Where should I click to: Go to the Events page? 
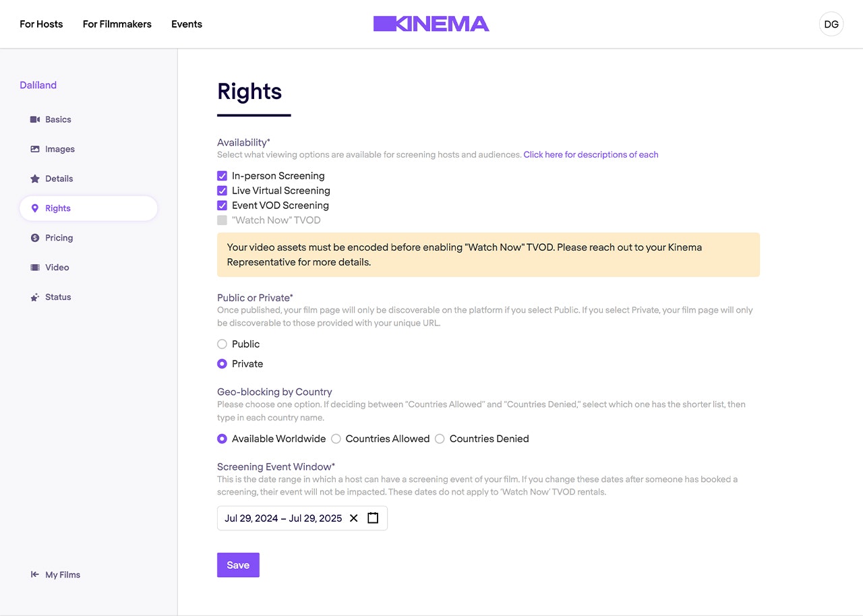187,24
